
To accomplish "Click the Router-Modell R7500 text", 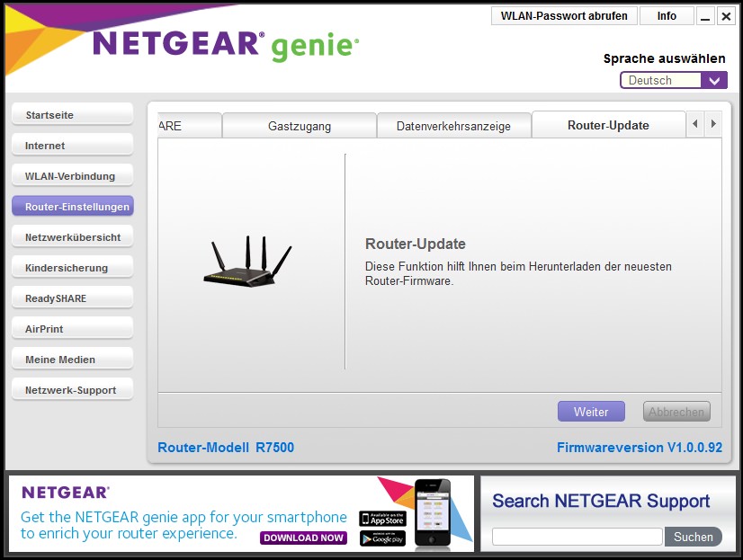I will point(226,448).
